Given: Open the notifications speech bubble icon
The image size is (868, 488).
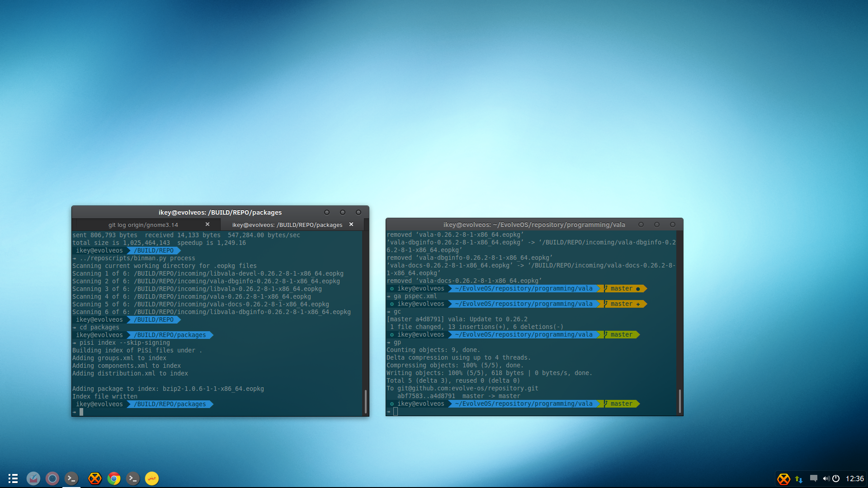Looking at the screenshot, I should (x=814, y=479).
